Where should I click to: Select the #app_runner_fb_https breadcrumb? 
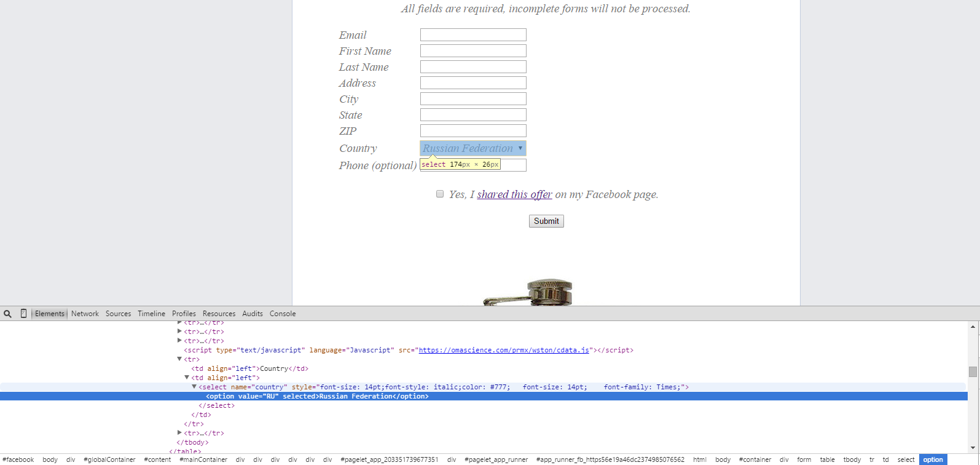tap(610, 459)
